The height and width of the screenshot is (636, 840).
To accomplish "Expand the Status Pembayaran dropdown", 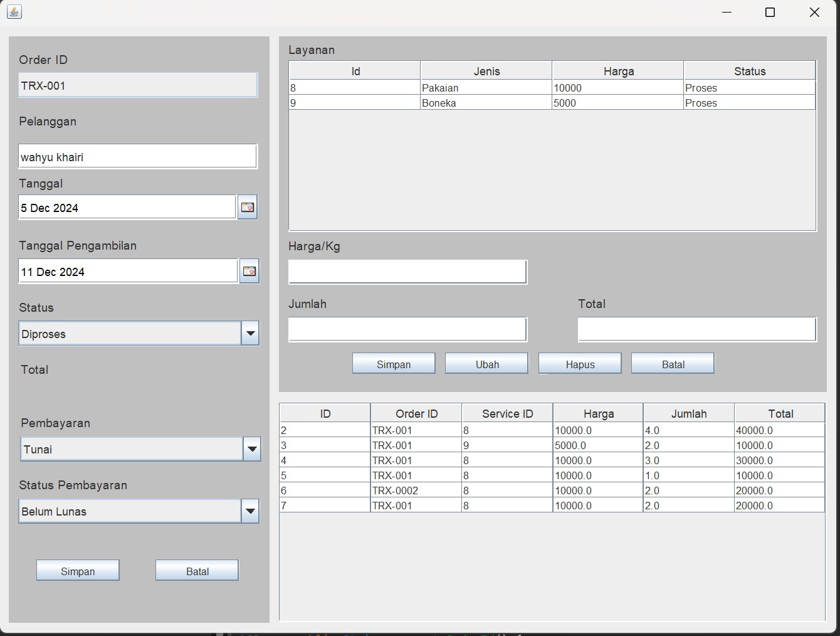I will (250, 511).
